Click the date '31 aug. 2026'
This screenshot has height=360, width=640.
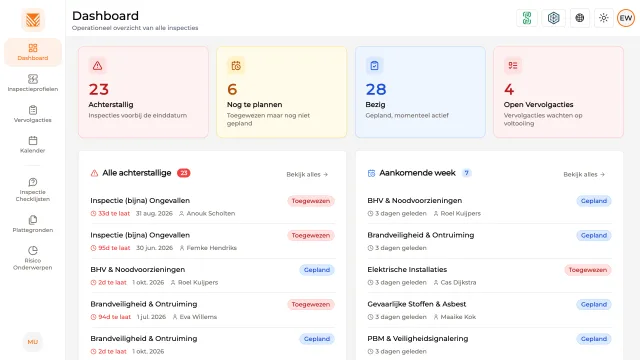coord(154,213)
